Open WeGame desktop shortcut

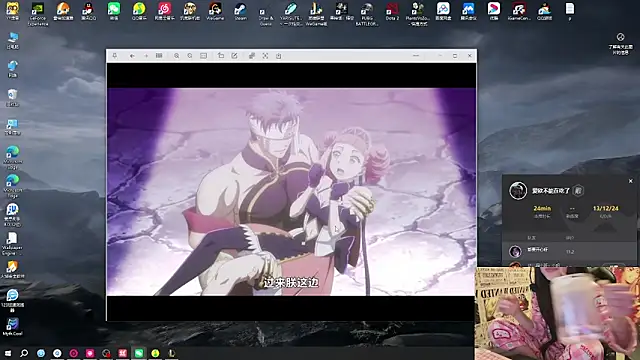pyautogui.click(x=215, y=11)
